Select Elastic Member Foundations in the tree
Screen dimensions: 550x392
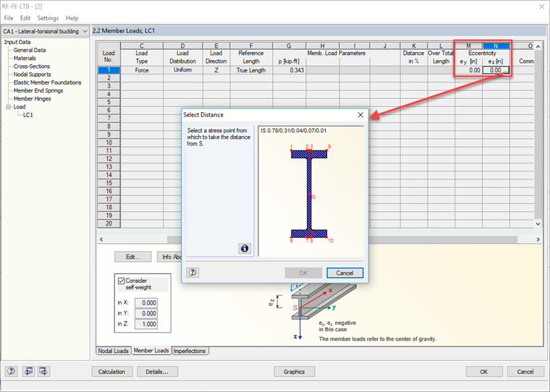coord(47,82)
